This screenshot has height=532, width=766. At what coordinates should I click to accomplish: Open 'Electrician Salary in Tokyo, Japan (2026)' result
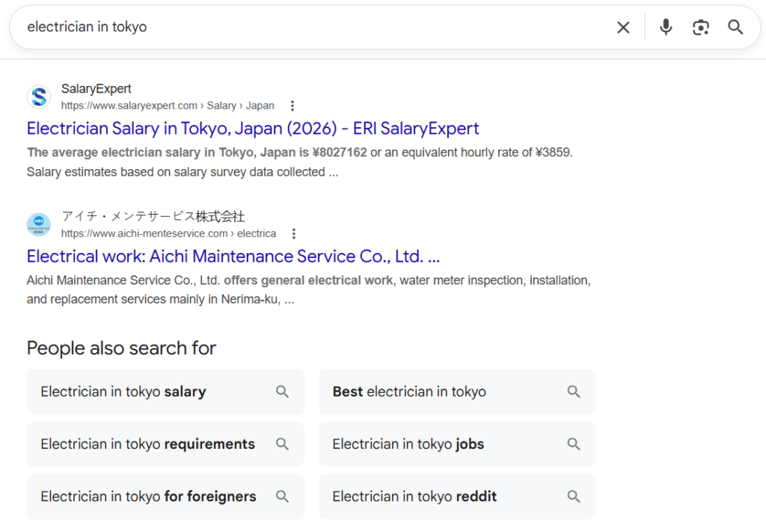click(253, 129)
